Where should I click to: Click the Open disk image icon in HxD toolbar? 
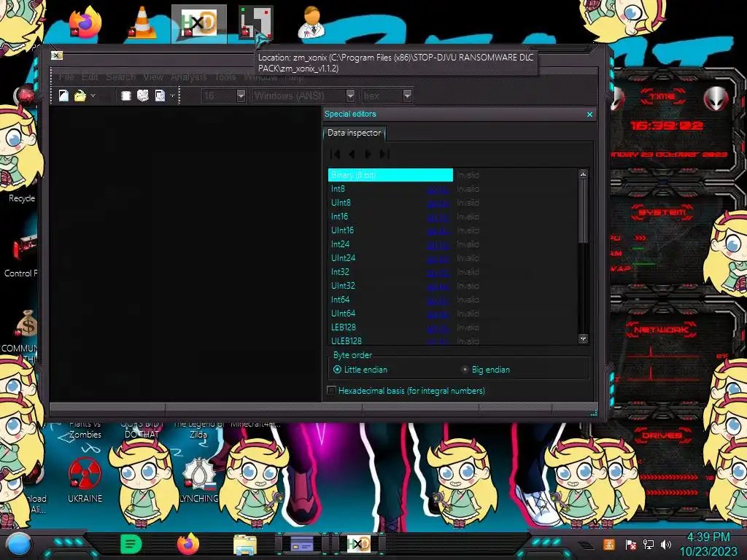pos(160,96)
